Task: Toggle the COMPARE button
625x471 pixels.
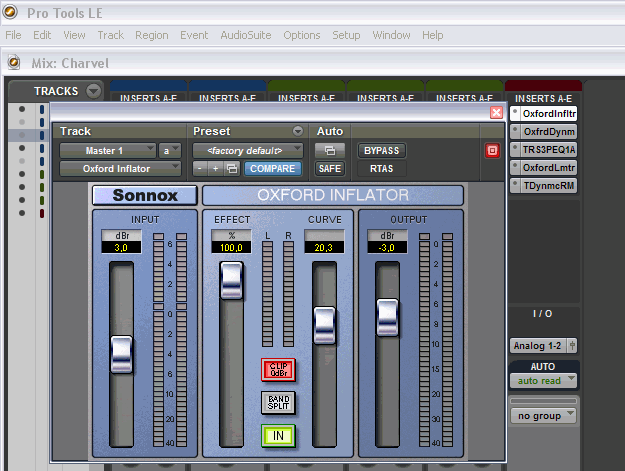Action: point(273,169)
